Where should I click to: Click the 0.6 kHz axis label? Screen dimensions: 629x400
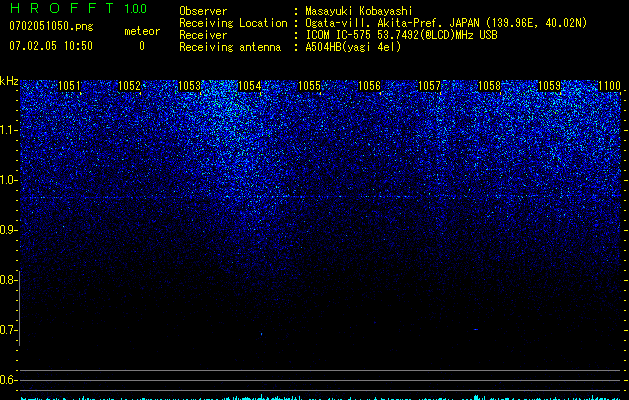coord(8,380)
